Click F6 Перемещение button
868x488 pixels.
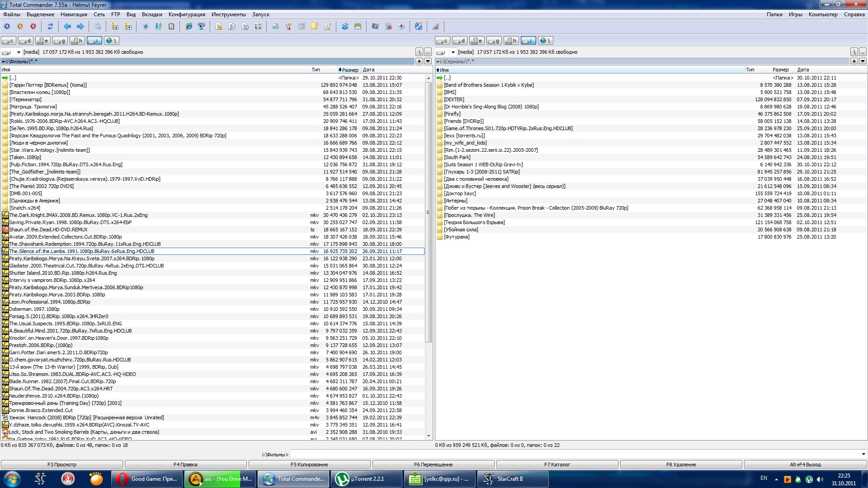433,465
